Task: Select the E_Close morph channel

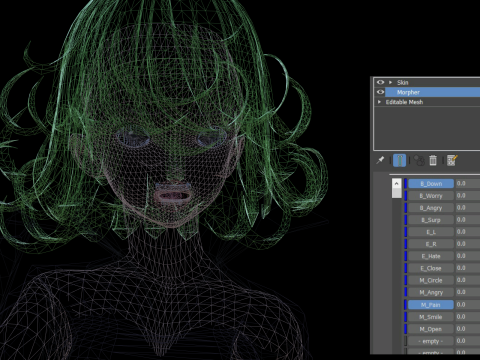Action: point(431,268)
